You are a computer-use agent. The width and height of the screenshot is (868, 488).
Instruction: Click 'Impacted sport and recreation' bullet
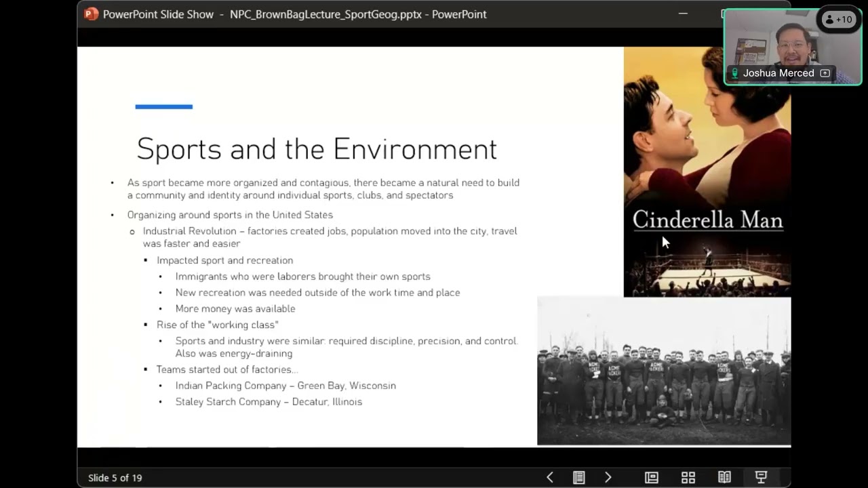(224, 260)
